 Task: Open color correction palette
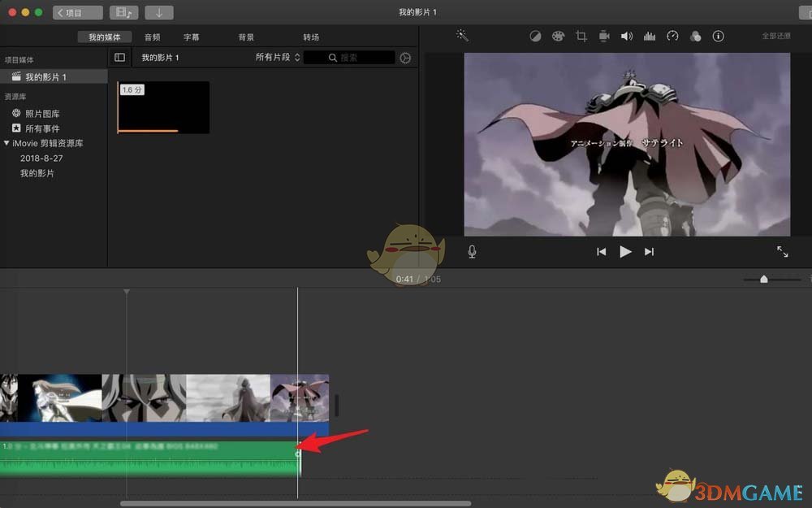pyautogui.click(x=558, y=36)
